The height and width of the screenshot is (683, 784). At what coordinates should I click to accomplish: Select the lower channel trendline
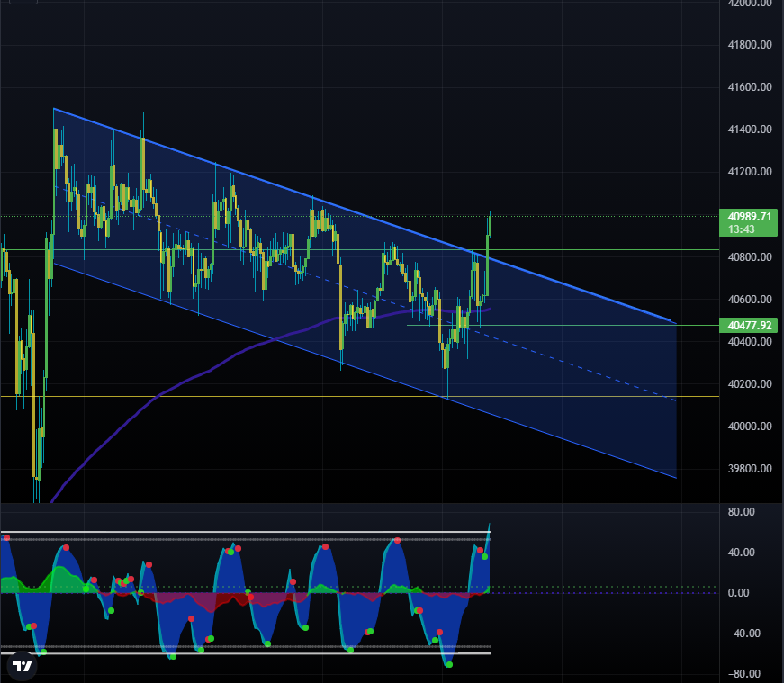pyautogui.click(x=365, y=372)
